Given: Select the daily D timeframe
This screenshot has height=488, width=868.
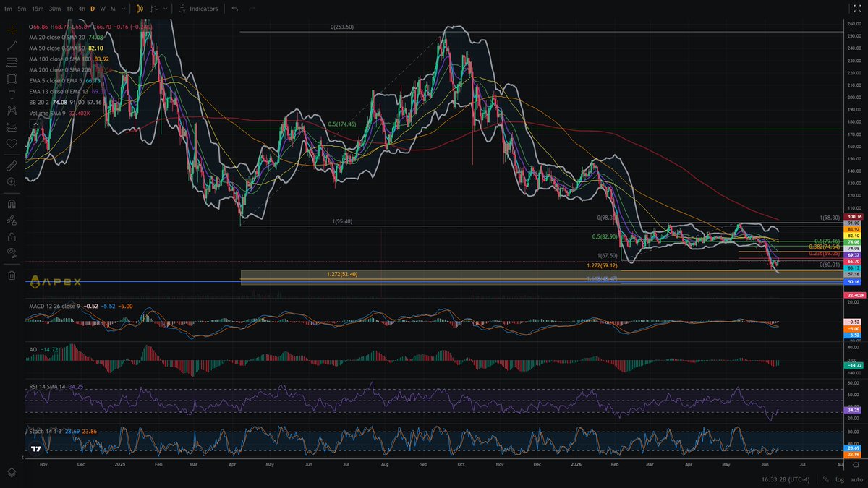Looking at the screenshot, I should [x=93, y=9].
